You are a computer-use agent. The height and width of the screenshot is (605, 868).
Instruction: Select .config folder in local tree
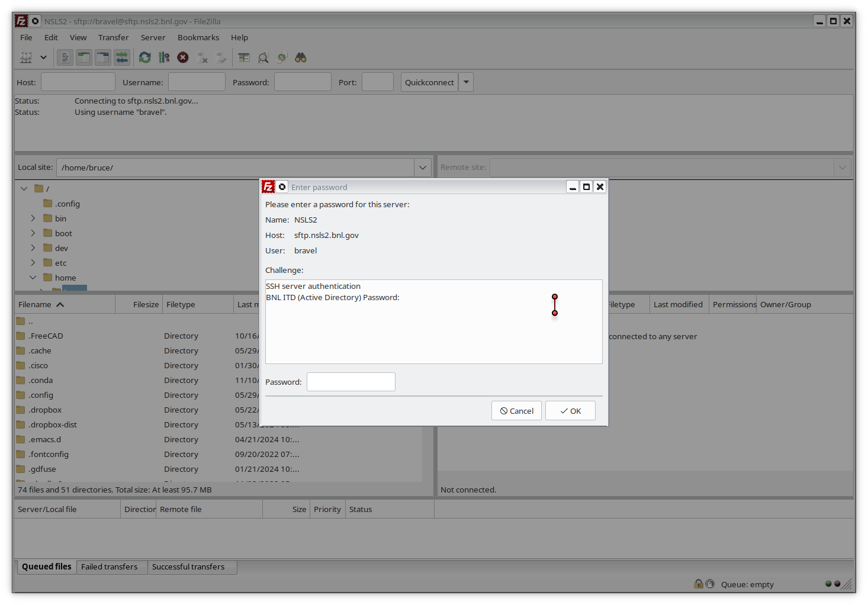click(62, 204)
